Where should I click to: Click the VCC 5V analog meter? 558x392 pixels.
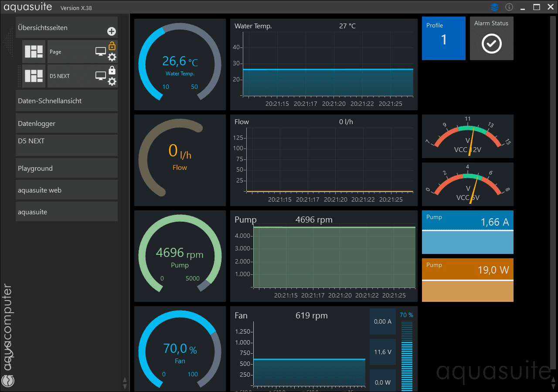coord(468,184)
